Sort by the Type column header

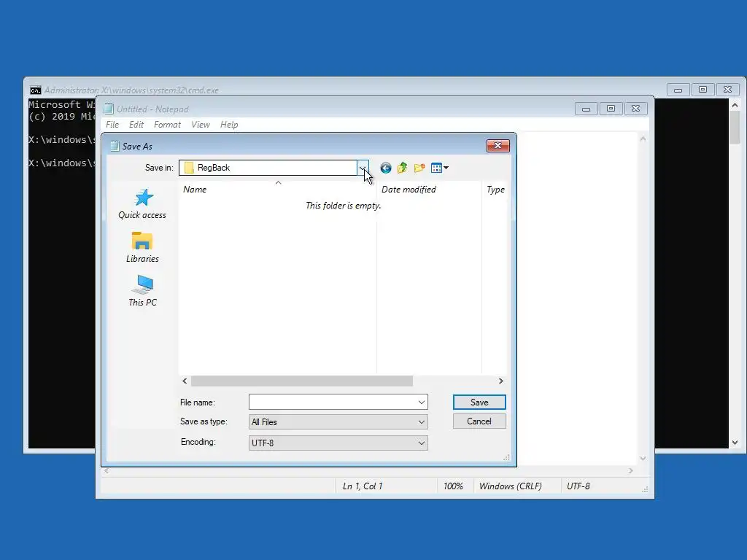[495, 190]
